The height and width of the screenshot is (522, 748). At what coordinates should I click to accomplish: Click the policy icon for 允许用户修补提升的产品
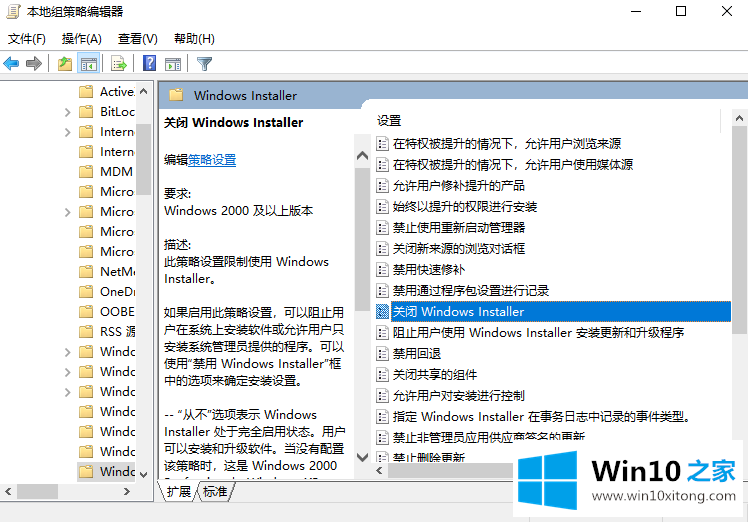[x=382, y=186]
